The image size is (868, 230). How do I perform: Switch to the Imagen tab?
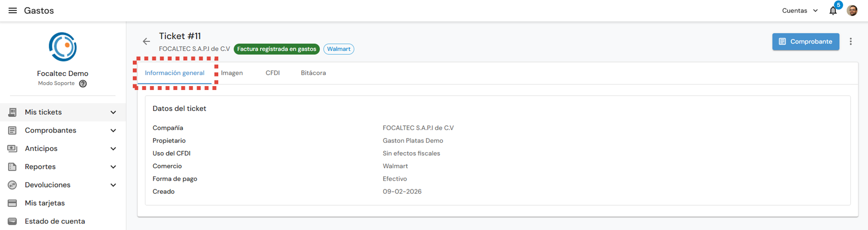pyautogui.click(x=232, y=73)
